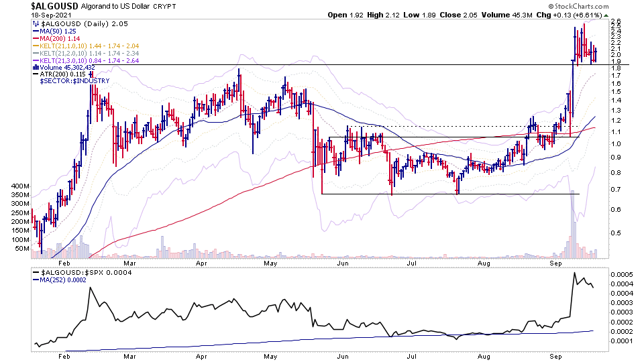
Task: Click the 'ATR(200) 0.115' legend entry
Action: click(62, 74)
